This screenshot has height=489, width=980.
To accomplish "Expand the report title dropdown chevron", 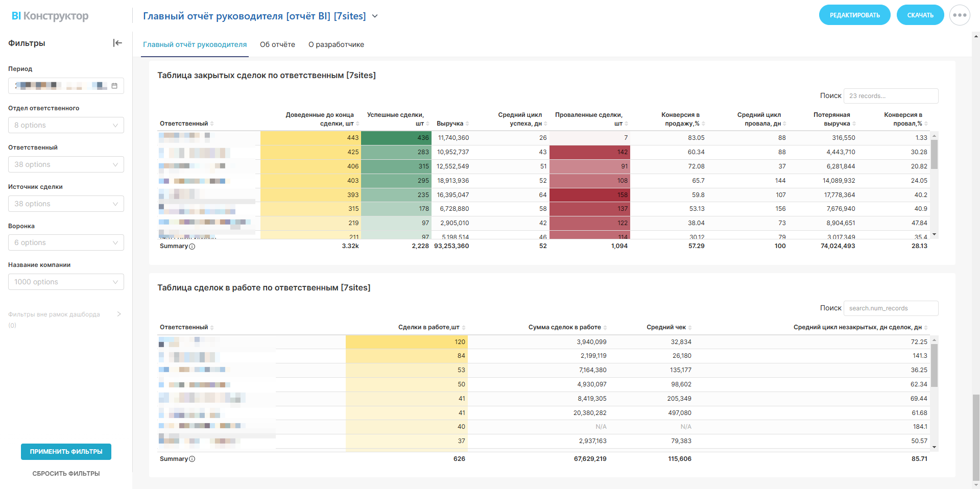I will pos(375,16).
